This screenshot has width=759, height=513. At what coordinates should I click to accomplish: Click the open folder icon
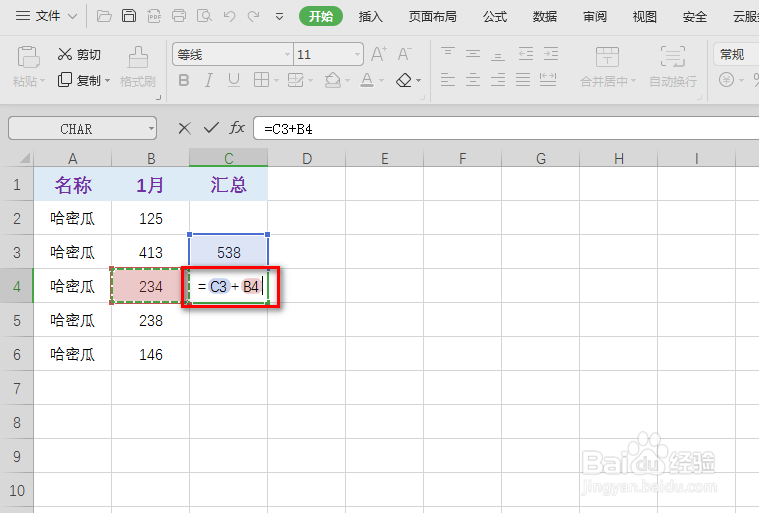(x=104, y=16)
